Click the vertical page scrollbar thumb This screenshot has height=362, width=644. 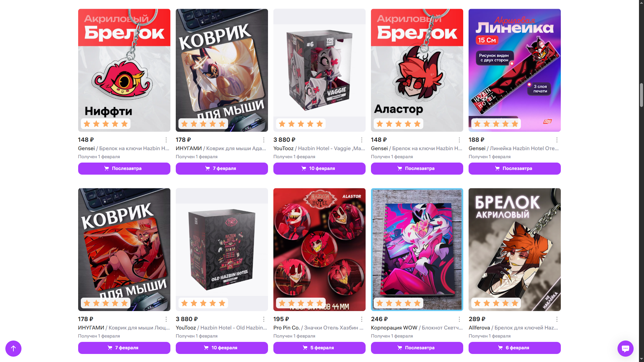pos(641,95)
